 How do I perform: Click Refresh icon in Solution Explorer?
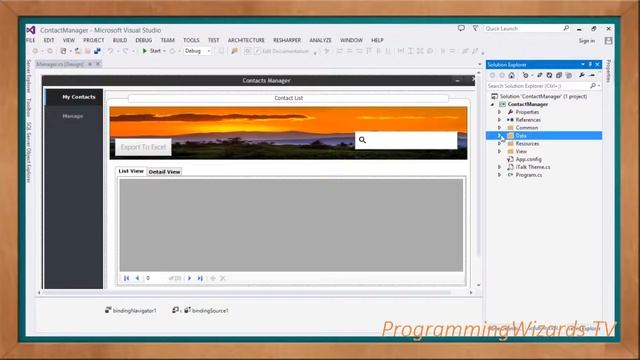click(x=549, y=75)
